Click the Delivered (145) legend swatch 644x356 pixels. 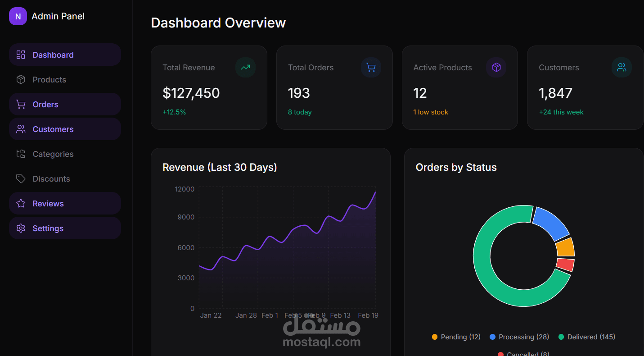(561, 337)
